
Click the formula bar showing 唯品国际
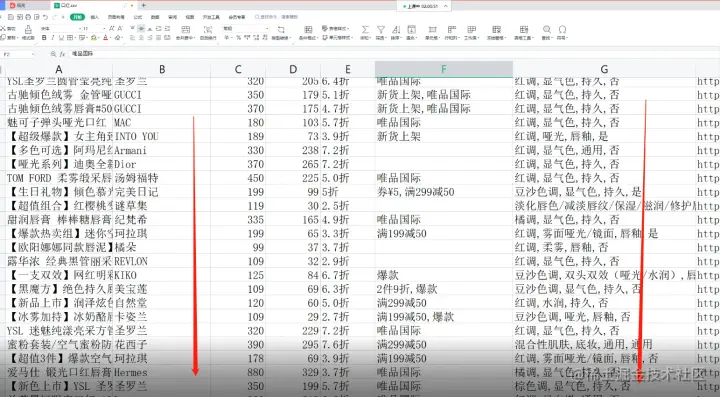[x=395, y=54]
